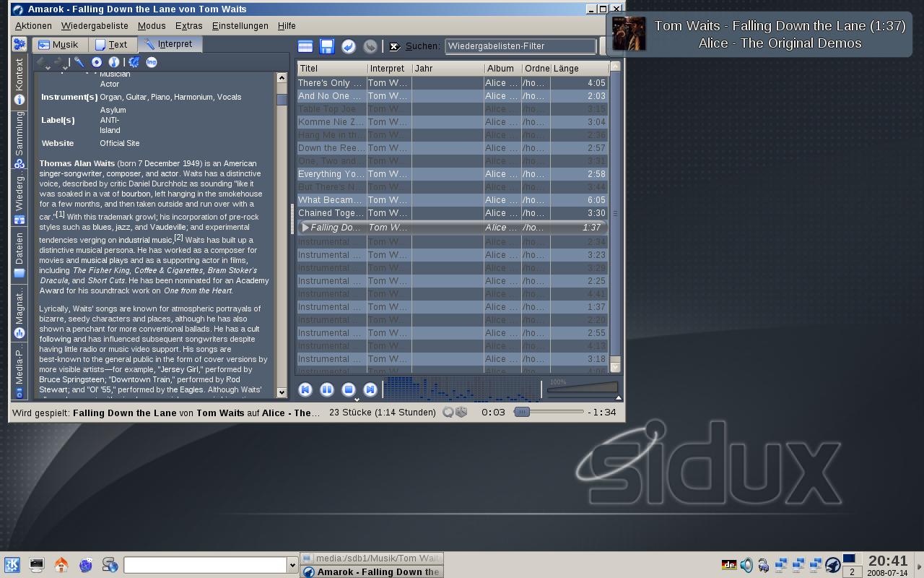This screenshot has height=578, width=924.
Task: Expand the panel command field dropdown
Action: click(292, 565)
